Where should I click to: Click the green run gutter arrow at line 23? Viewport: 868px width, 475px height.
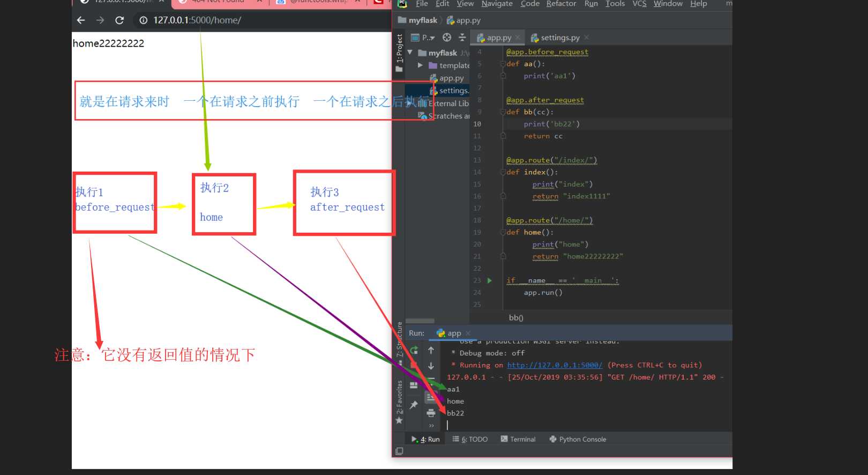coord(489,280)
